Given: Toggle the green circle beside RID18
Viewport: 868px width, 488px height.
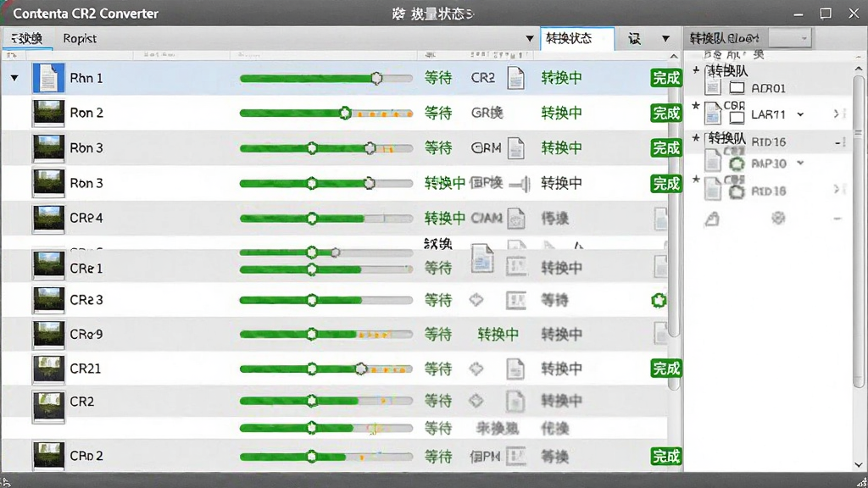Looking at the screenshot, I should point(737,191).
